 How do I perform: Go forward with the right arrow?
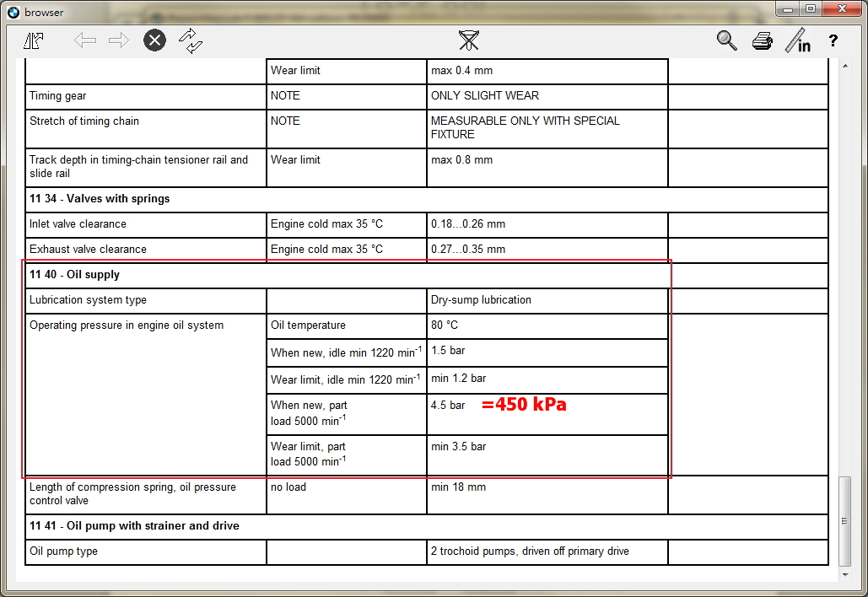(x=119, y=40)
